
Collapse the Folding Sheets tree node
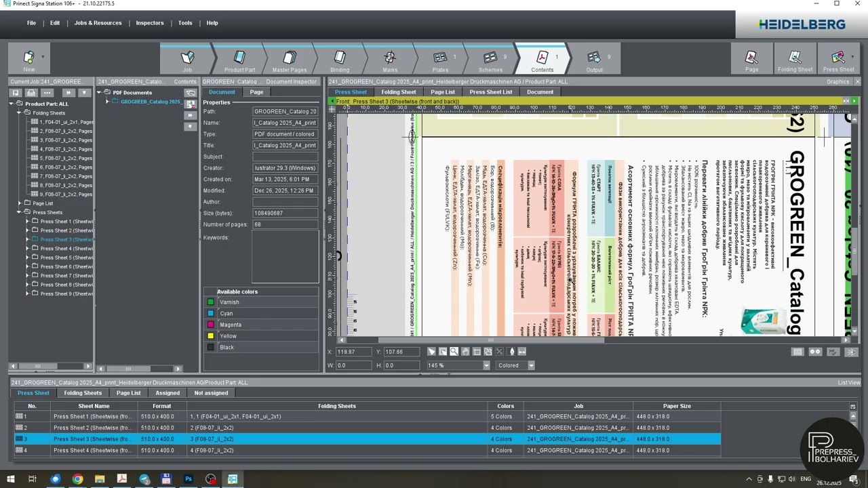point(20,113)
